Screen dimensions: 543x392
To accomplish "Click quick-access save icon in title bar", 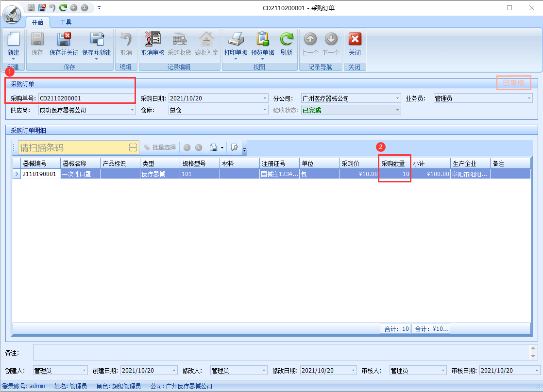I will 31,8.
